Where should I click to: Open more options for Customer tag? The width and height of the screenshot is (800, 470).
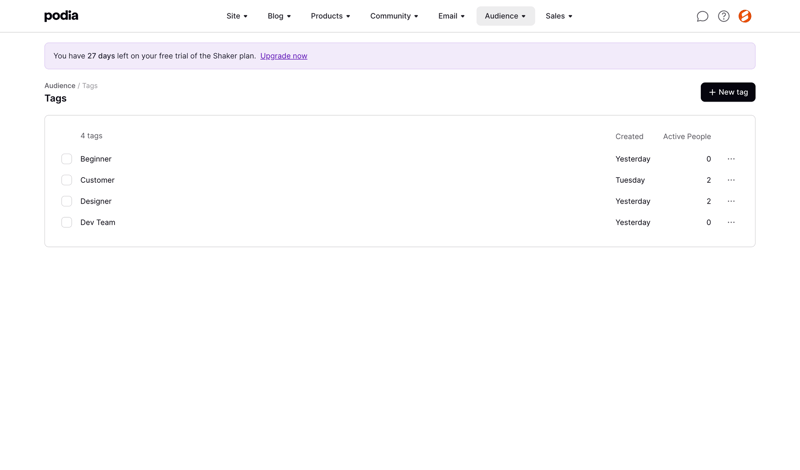731,180
